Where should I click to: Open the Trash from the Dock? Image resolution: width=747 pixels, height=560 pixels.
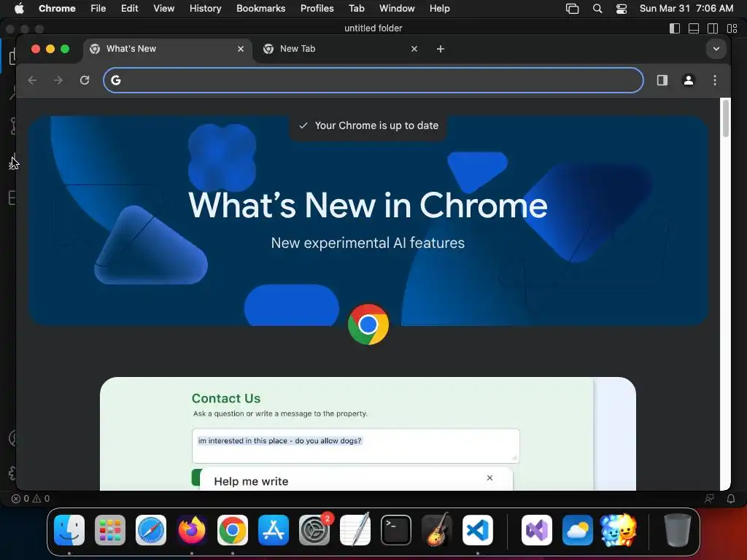click(x=678, y=530)
